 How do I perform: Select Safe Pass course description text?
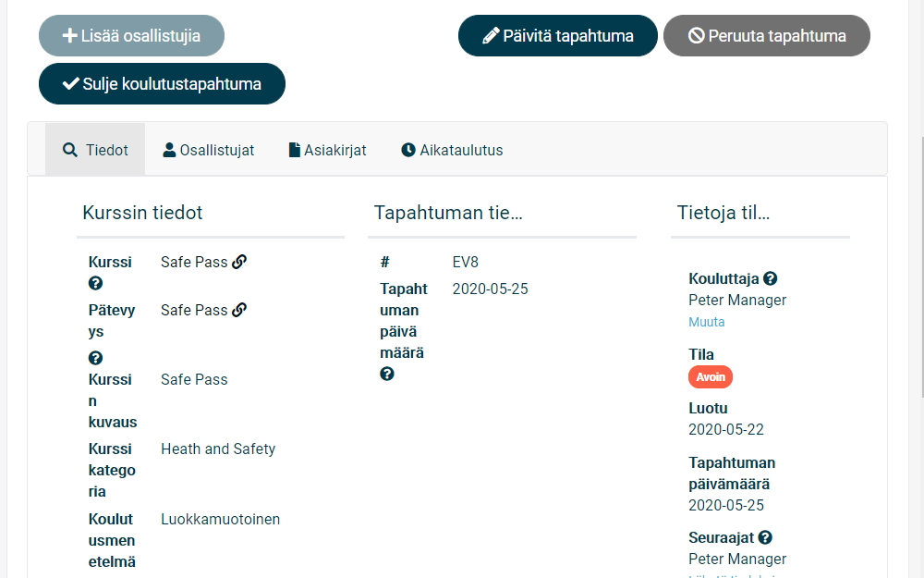194,379
